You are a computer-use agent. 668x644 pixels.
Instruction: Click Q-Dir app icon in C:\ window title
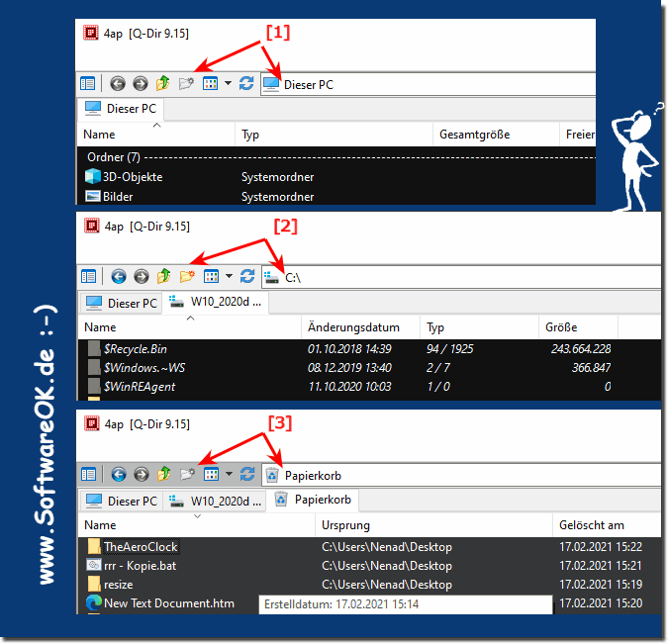(x=92, y=226)
